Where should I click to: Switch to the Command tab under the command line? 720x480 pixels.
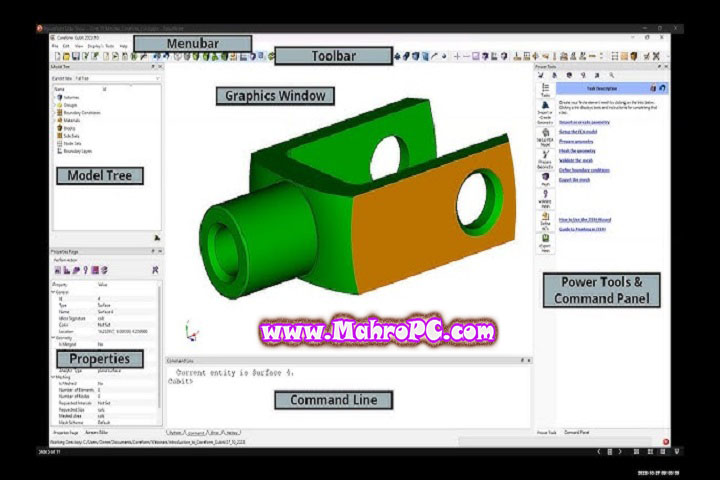[x=196, y=433]
